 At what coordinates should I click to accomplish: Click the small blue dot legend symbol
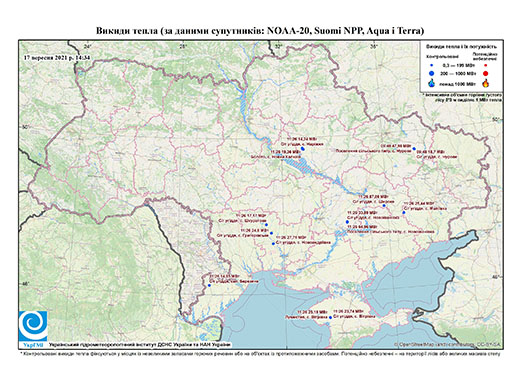point(432,66)
